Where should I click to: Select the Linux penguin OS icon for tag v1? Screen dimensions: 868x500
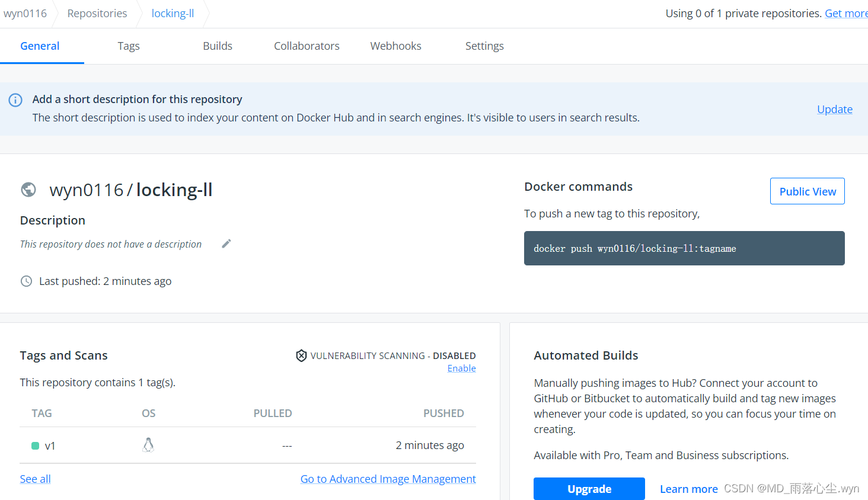click(x=148, y=444)
